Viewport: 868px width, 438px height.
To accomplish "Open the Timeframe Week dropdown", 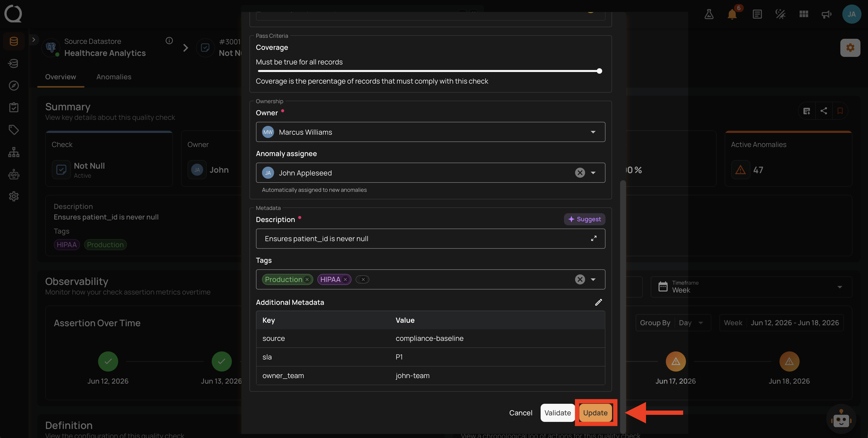I will click(751, 287).
